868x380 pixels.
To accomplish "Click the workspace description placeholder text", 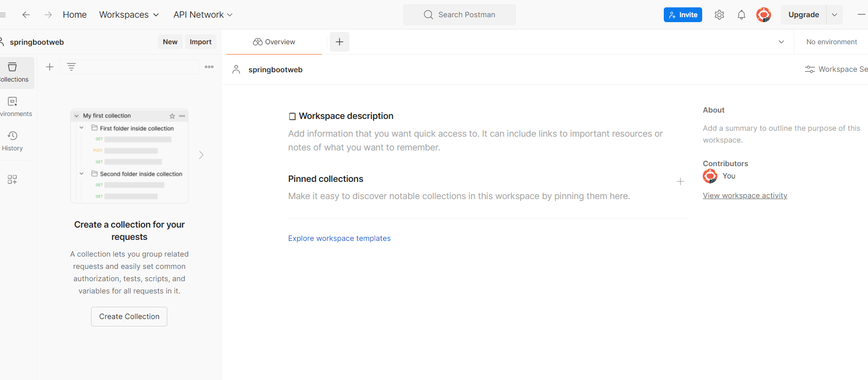I will 475,141.
